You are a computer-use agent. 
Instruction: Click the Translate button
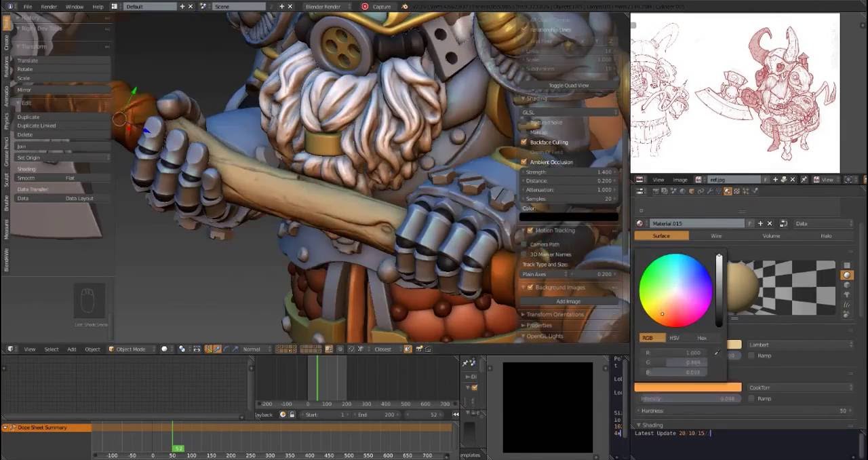(x=62, y=60)
